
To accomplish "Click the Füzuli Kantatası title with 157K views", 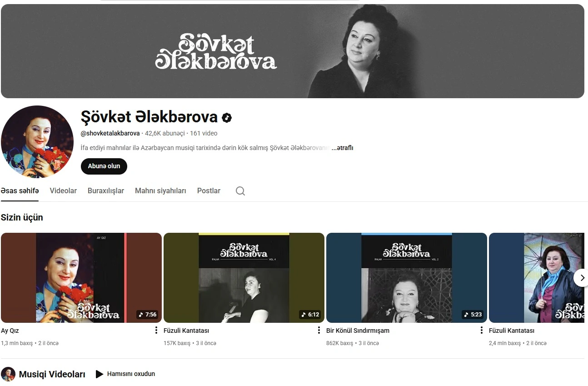I will pos(186,331).
